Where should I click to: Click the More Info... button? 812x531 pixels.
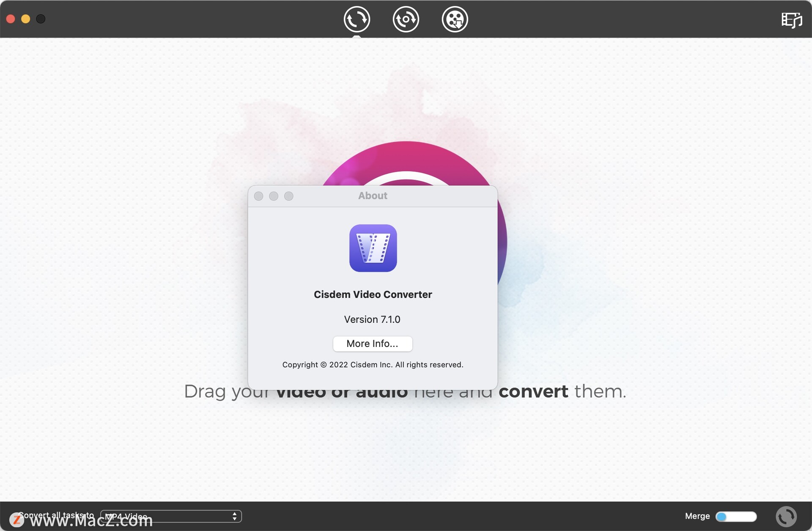click(x=372, y=344)
